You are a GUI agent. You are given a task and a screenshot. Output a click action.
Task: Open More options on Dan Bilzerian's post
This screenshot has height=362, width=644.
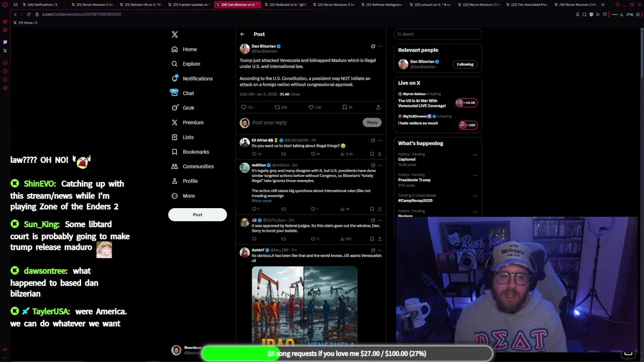click(x=379, y=46)
